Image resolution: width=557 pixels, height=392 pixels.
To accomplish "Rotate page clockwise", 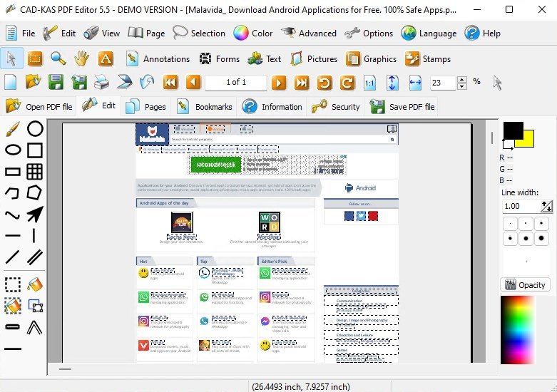I will click(x=347, y=83).
